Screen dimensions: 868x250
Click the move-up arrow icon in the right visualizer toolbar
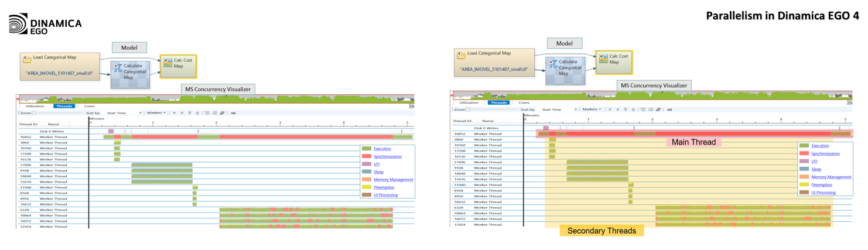point(610,109)
